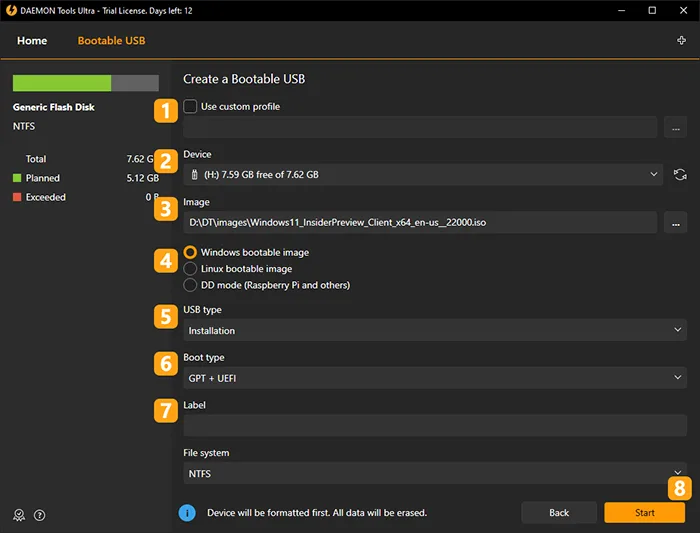Open the Boot type GPT + UEFI dropdown
Viewport: 700px width, 533px height.
coord(434,378)
